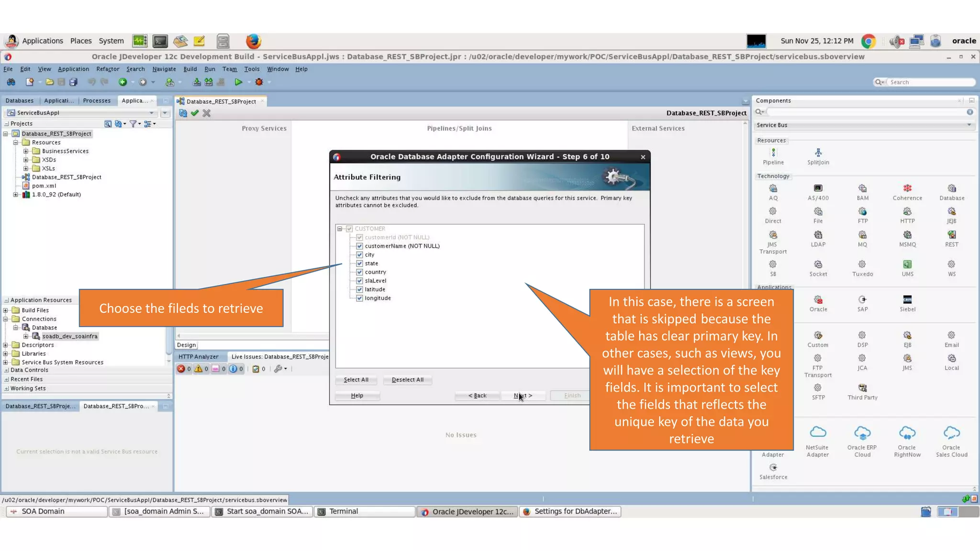The width and height of the screenshot is (980, 551).
Task: Switch to the HTTP Analyzer tab
Action: [x=199, y=356]
